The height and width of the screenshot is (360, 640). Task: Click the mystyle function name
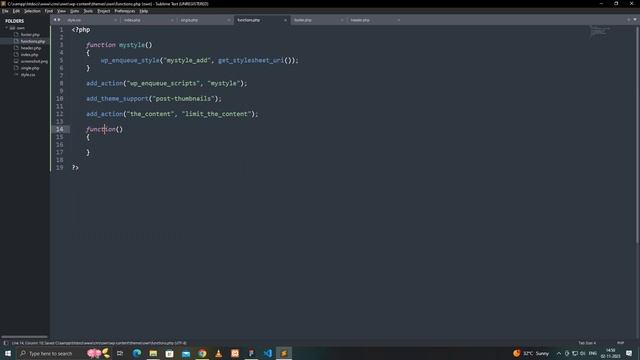(132, 45)
